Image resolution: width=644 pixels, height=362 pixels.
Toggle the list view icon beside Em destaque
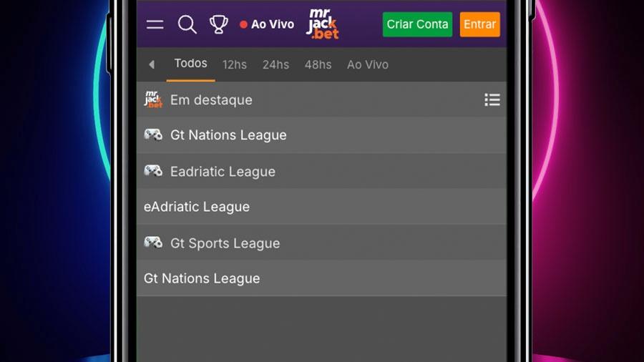pos(492,99)
